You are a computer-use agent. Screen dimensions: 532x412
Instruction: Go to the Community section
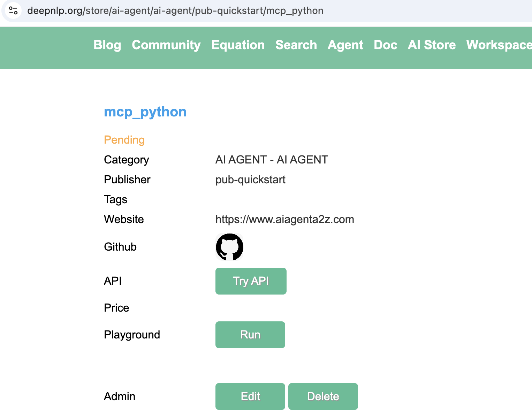point(166,45)
